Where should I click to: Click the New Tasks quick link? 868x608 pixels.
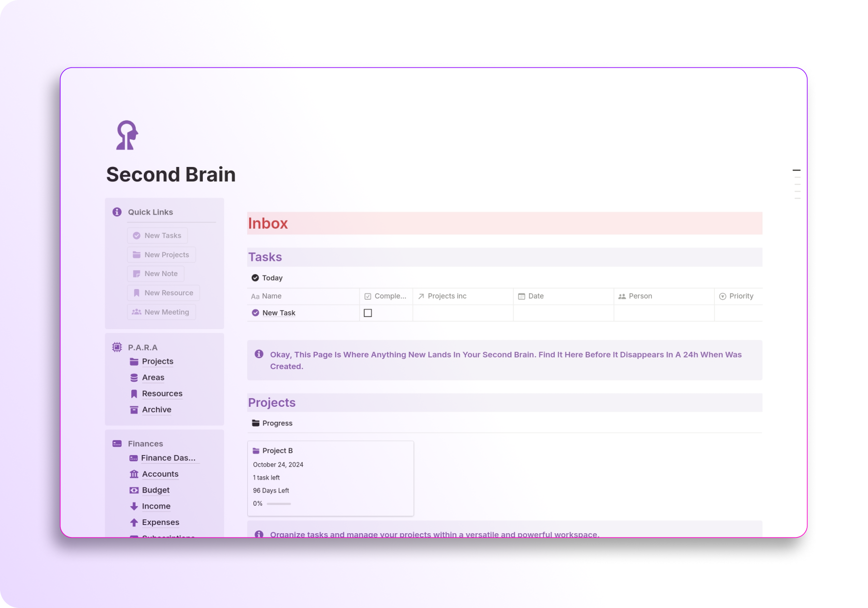pos(157,235)
